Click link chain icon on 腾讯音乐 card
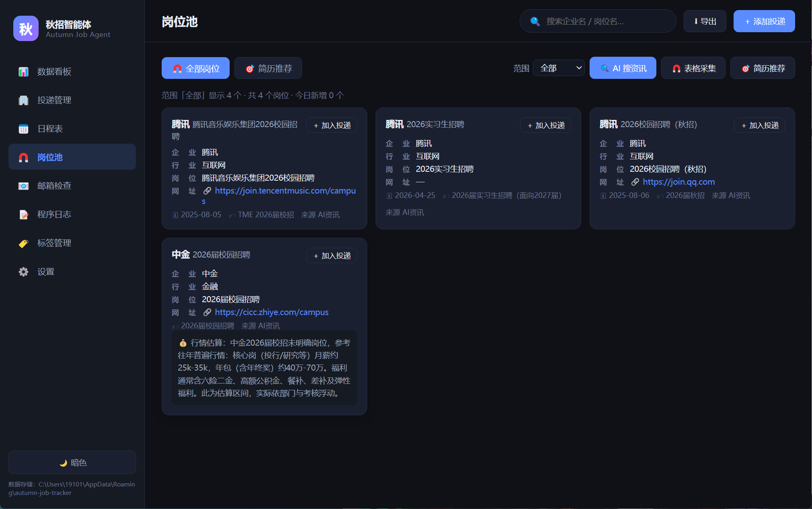 tap(207, 191)
